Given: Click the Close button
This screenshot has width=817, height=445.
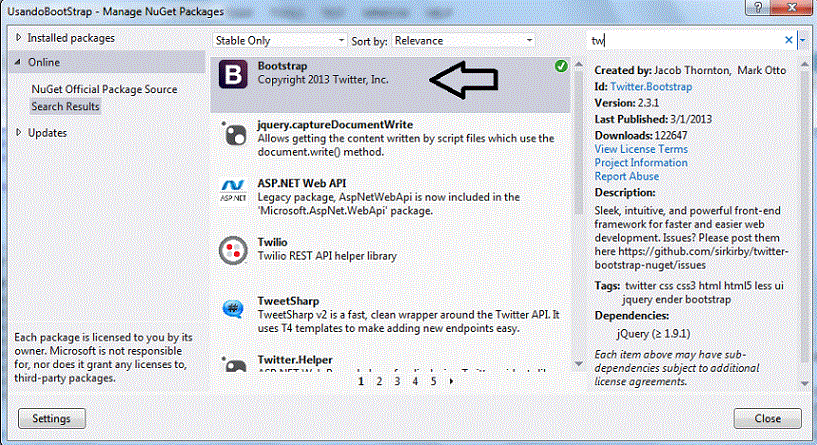Looking at the screenshot, I should point(768,418).
